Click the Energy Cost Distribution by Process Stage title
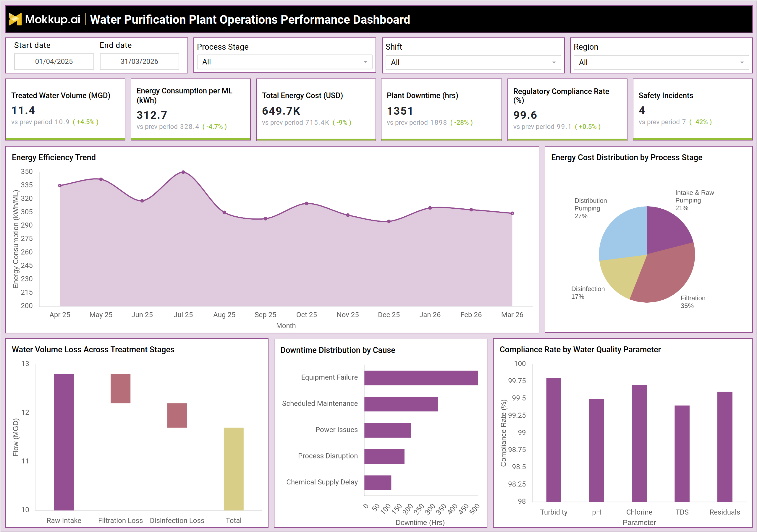 coord(626,157)
